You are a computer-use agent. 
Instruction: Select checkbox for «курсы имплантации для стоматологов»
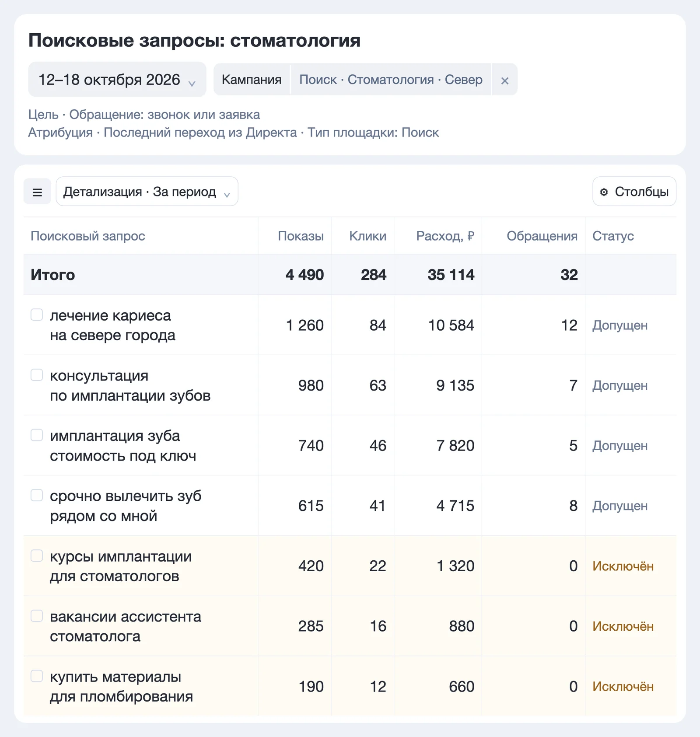[x=37, y=555]
